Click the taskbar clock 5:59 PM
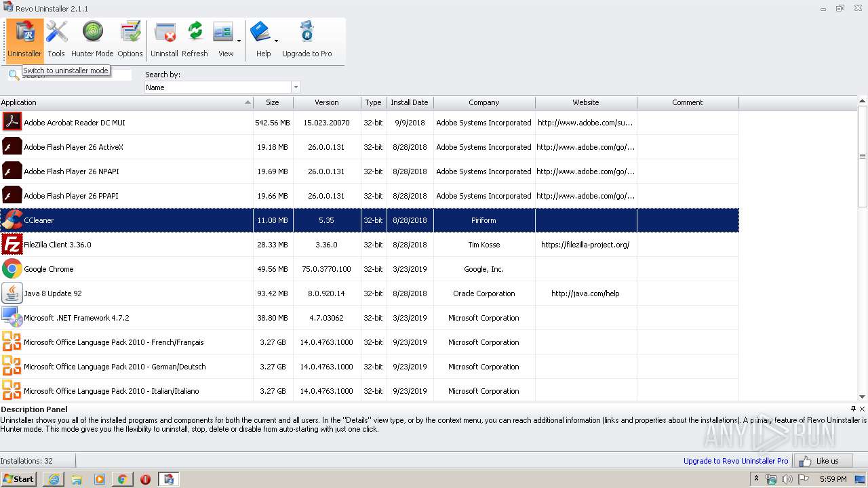Screen dimensions: 868x488 (833, 479)
